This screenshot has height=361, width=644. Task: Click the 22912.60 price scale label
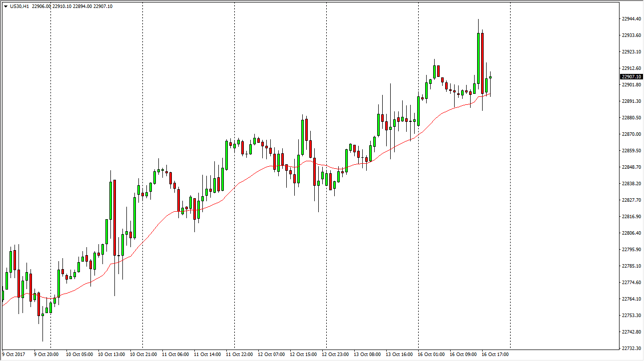631,68
